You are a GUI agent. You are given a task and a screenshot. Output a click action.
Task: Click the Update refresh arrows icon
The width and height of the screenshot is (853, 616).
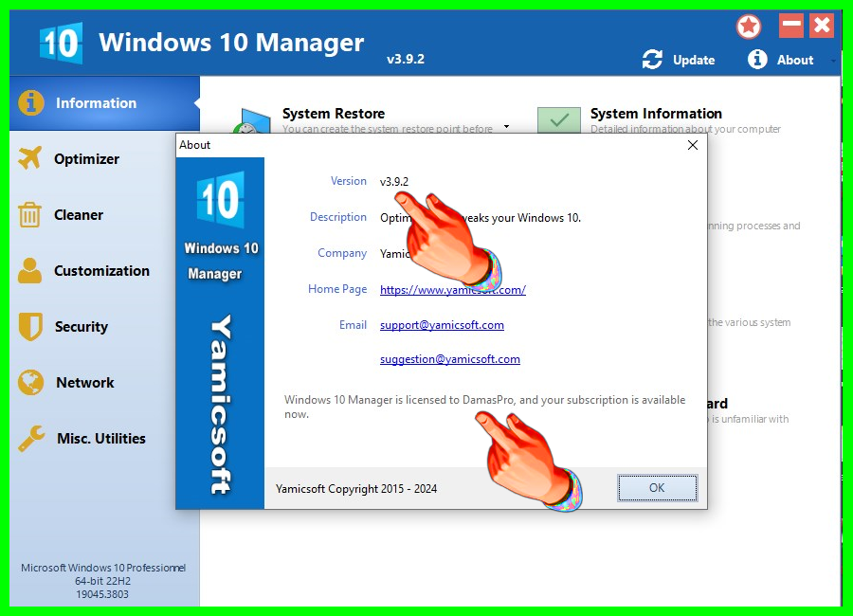click(652, 60)
